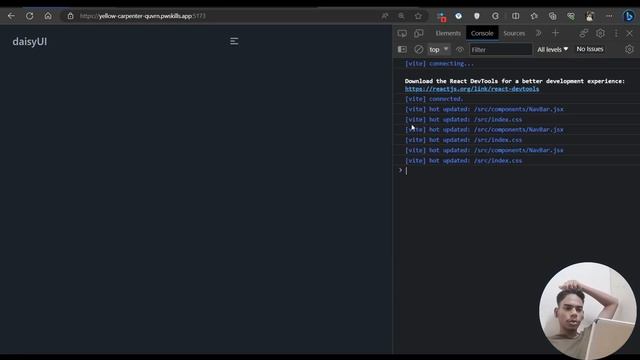Show more DevTools tabs chevron

click(x=538, y=33)
